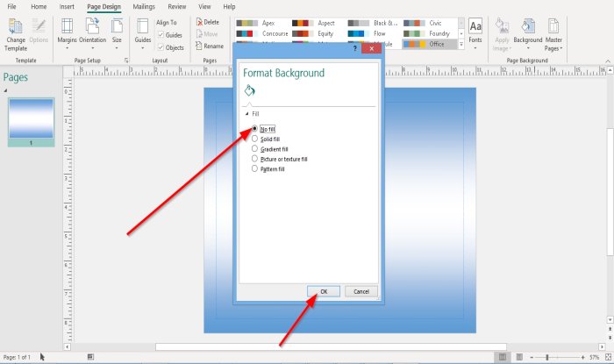Collapse the Fill section
Image resolution: width=614 pixels, height=364 pixels.
click(x=246, y=114)
